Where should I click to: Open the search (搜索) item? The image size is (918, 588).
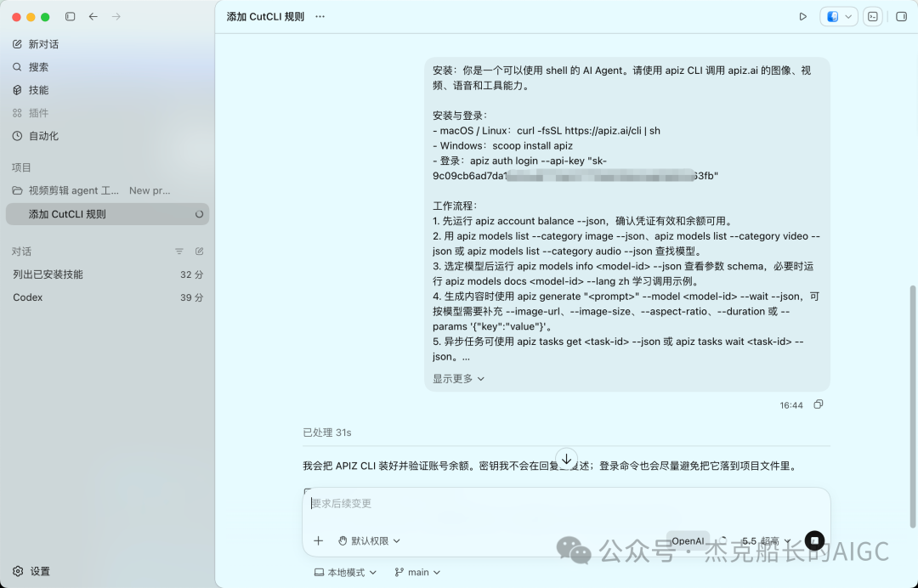31,67
